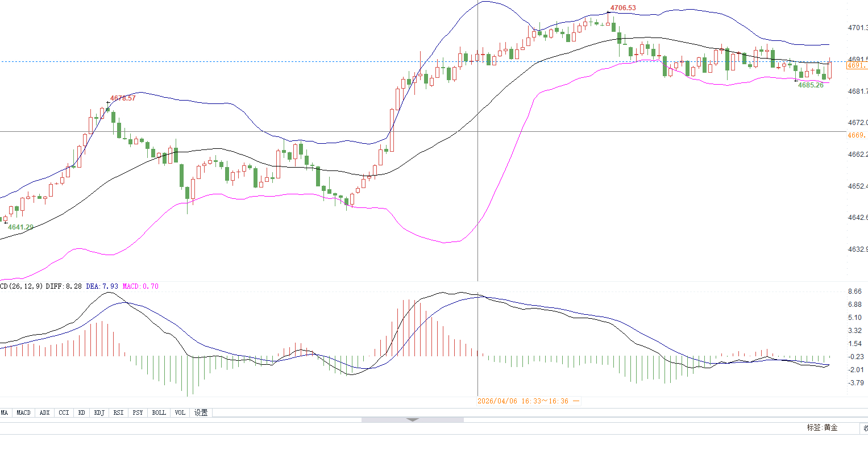Select the KDJ indicator tab
Screen dimensions: 868x454
pos(99,413)
